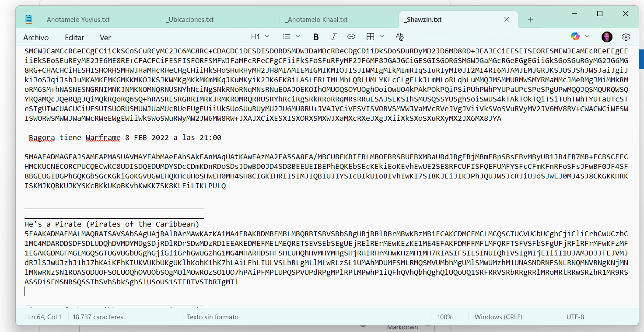Click the 100% zoom level indicator

[445, 317]
